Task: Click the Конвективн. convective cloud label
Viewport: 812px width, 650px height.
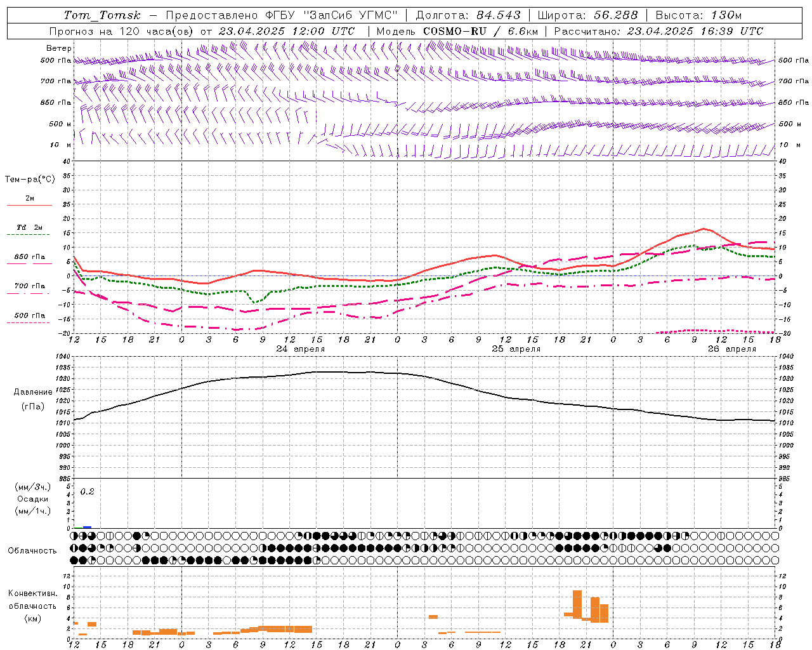Action: point(33,594)
